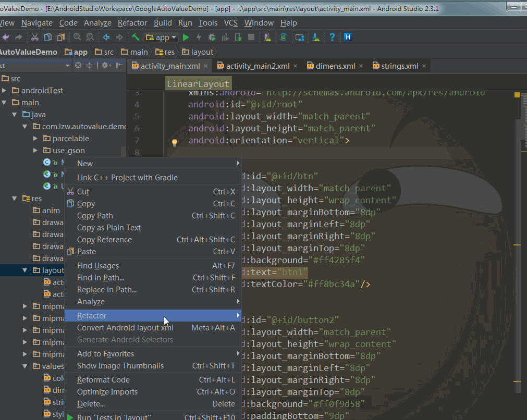Choose Reformat Code from the context menu
The width and height of the screenshot is (527, 420).
pos(104,379)
